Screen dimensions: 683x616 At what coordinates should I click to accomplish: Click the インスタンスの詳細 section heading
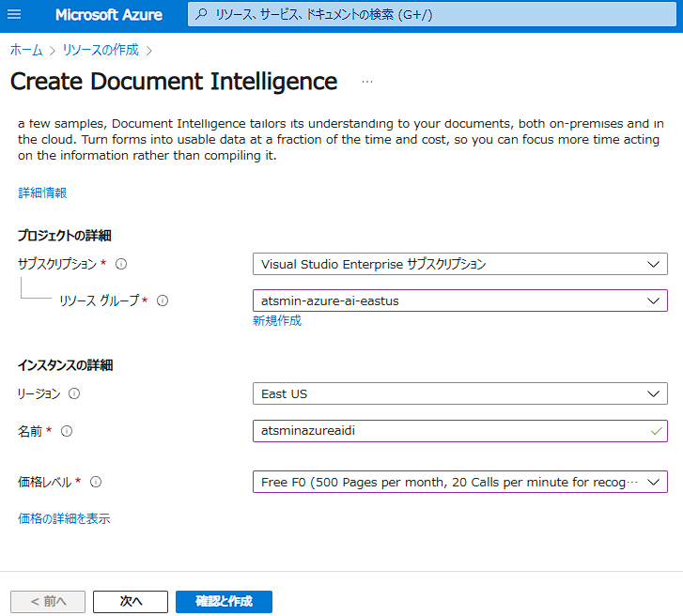pos(66,365)
